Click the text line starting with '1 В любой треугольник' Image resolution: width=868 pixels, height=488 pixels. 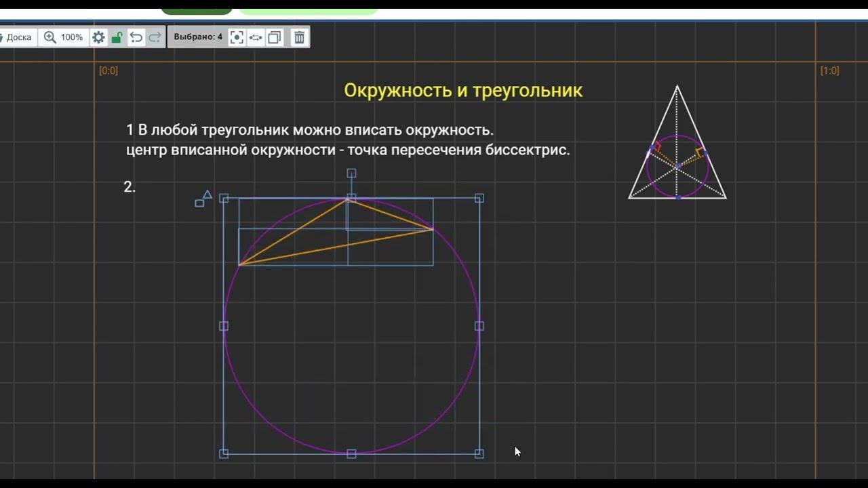[x=309, y=129]
